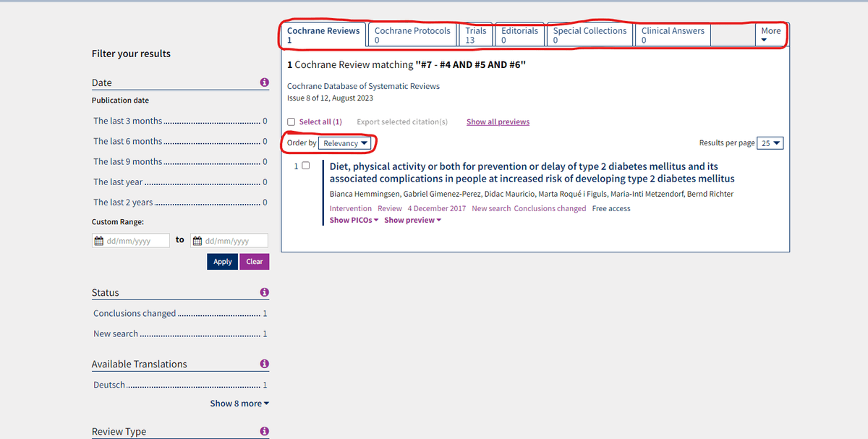Open the Cochrane Protocols tab

point(412,35)
